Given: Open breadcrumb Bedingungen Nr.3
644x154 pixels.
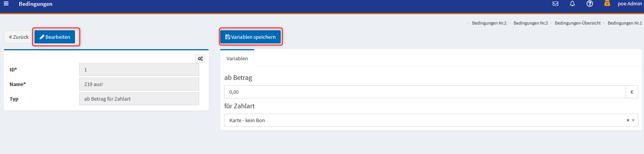Looking at the screenshot, I should 531,23.
